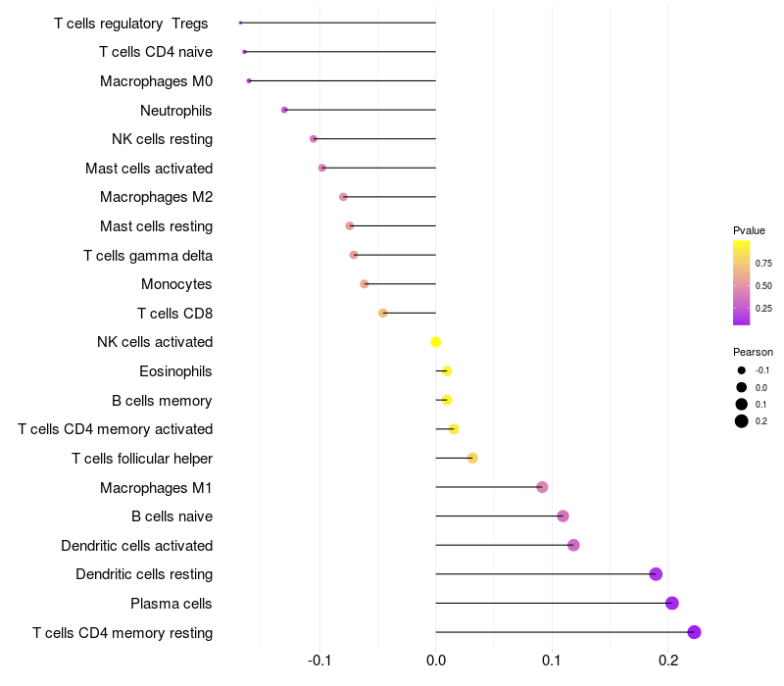Click the 0.2 x-axis tick label
The width and height of the screenshot is (784, 686).
tap(668, 661)
